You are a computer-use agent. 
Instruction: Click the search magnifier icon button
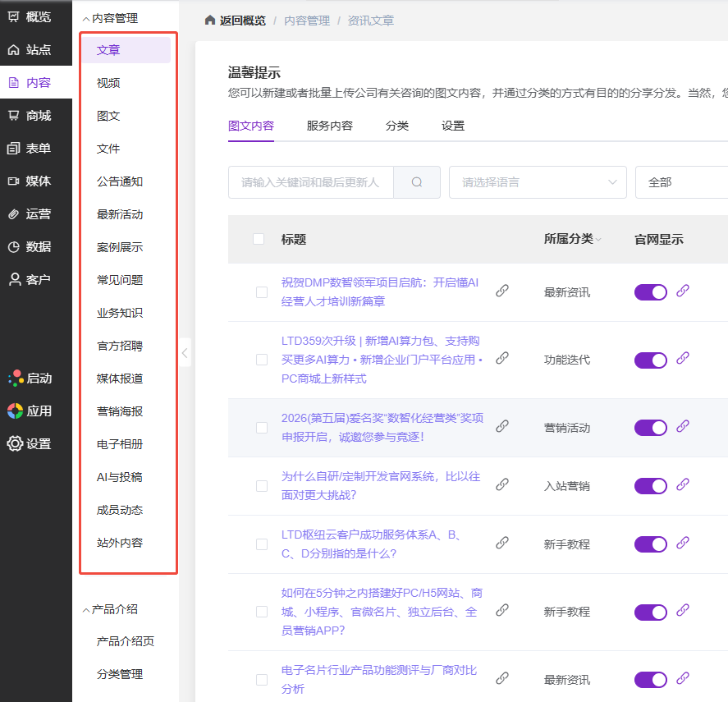[x=417, y=182]
